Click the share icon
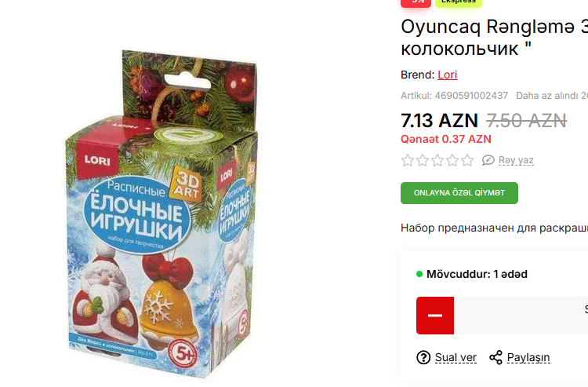Viewport: 588px width, 387px height. pos(495,357)
